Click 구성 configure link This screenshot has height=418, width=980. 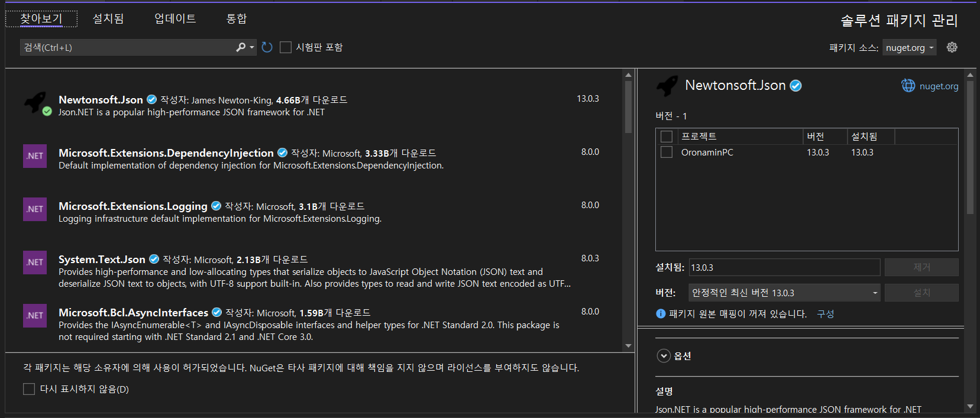pos(825,314)
